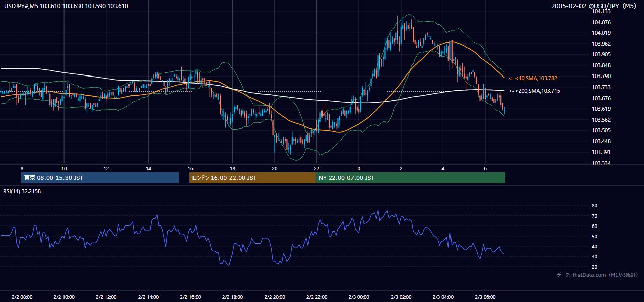Click the 2/2 20:00 bottom time label
The width and height of the screenshot is (644, 302).
click(x=274, y=297)
